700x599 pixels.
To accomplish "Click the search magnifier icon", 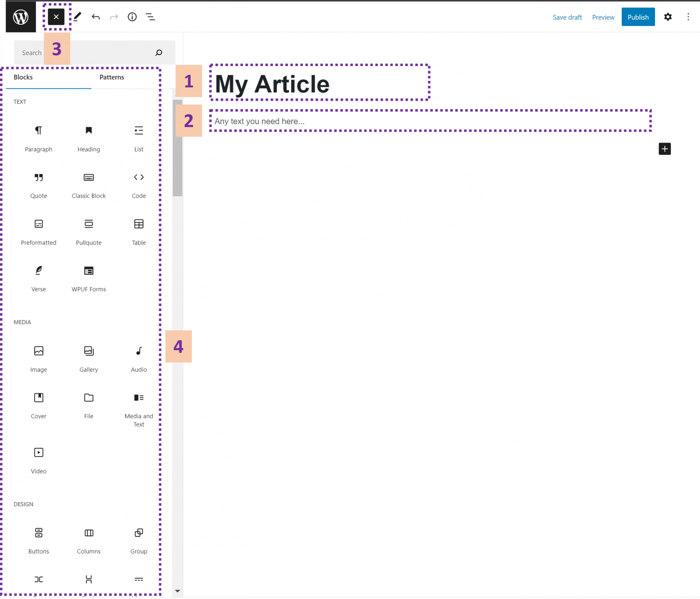I will [159, 52].
